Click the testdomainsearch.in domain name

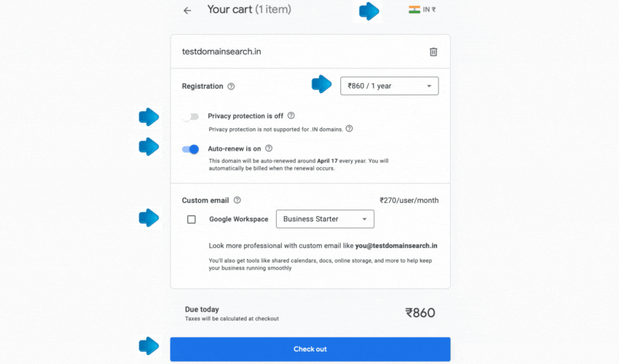221,52
